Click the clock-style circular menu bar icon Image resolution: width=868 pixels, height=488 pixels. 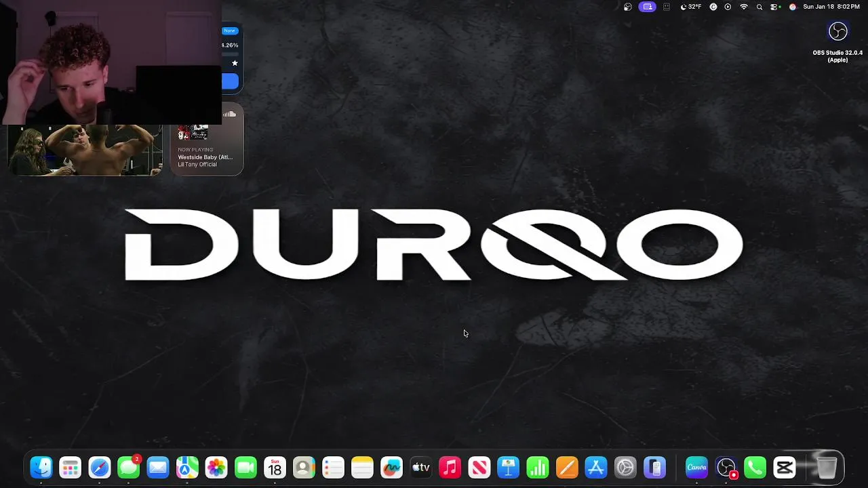click(x=713, y=7)
